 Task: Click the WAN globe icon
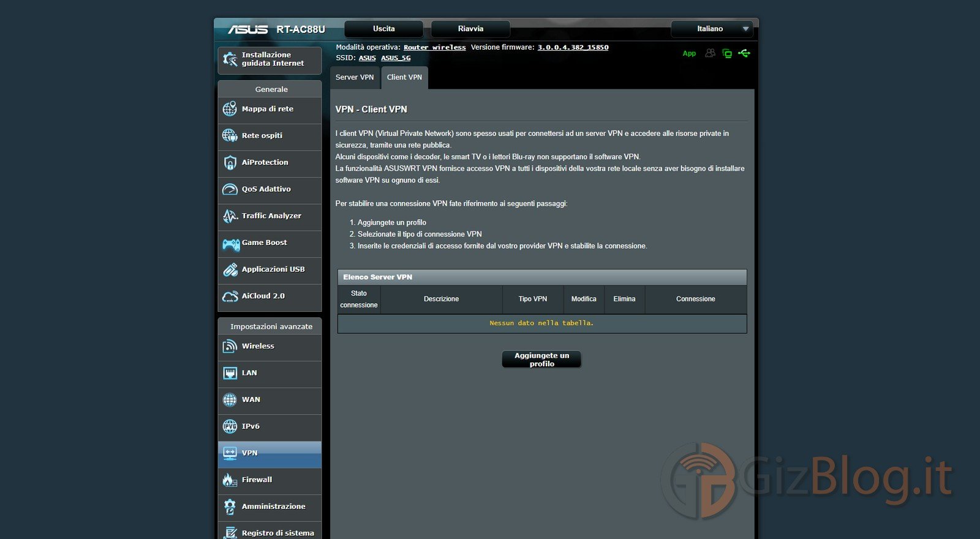pos(230,400)
